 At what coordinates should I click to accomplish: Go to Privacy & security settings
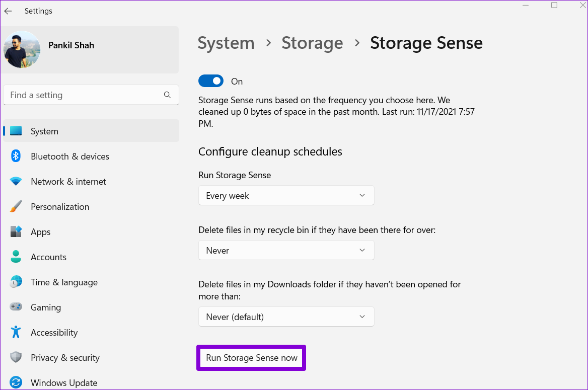pos(91,357)
